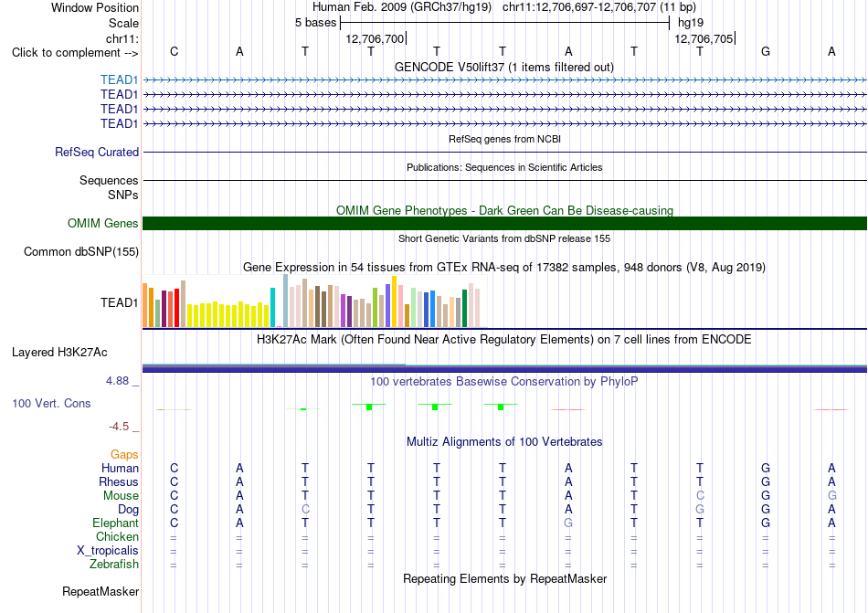
Task: Select the Mouse species label
Action: [121, 496]
